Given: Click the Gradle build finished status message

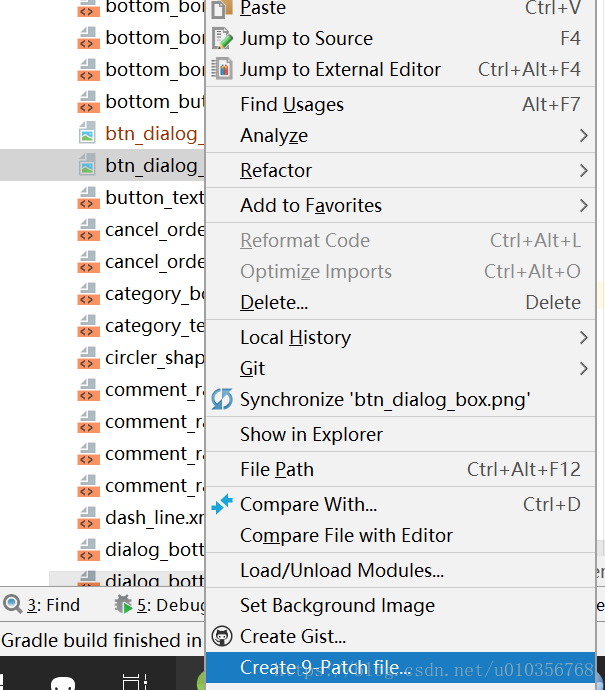Looking at the screenshot, I should 102,640.
